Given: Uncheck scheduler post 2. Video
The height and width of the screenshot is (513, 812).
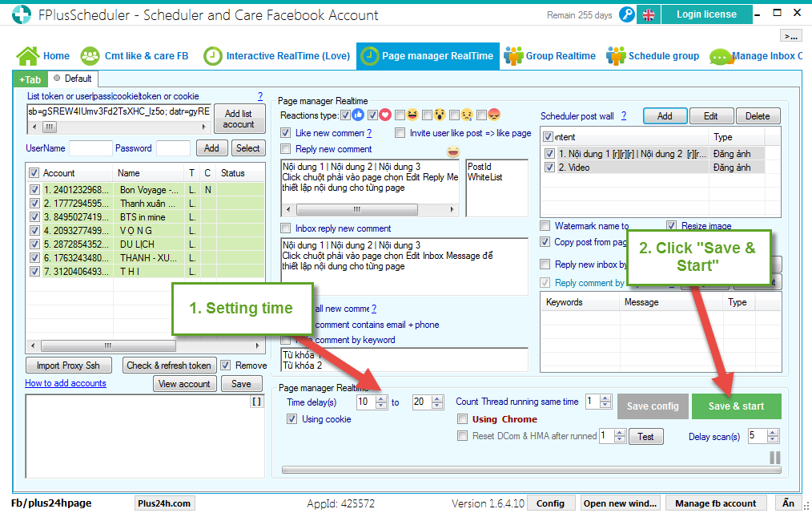Looking at the screenshot, I should tap(549, 168).
